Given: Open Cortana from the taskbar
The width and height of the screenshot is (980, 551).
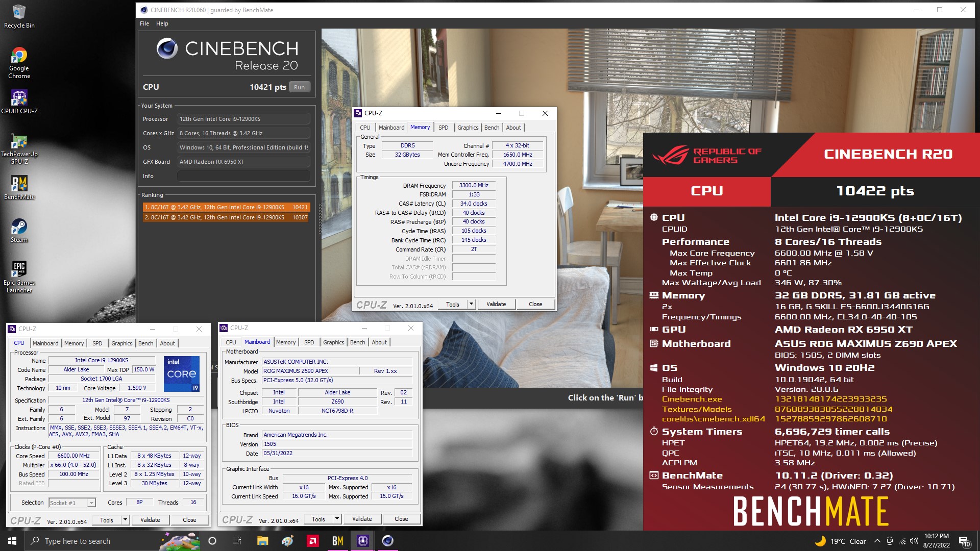Looking at the screenshot, I should point(212,541).
